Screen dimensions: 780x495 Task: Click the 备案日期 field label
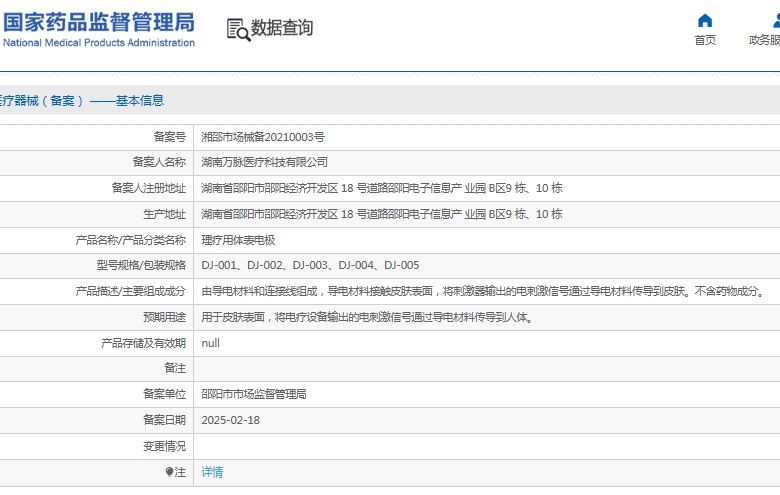[x=165, y=420]
